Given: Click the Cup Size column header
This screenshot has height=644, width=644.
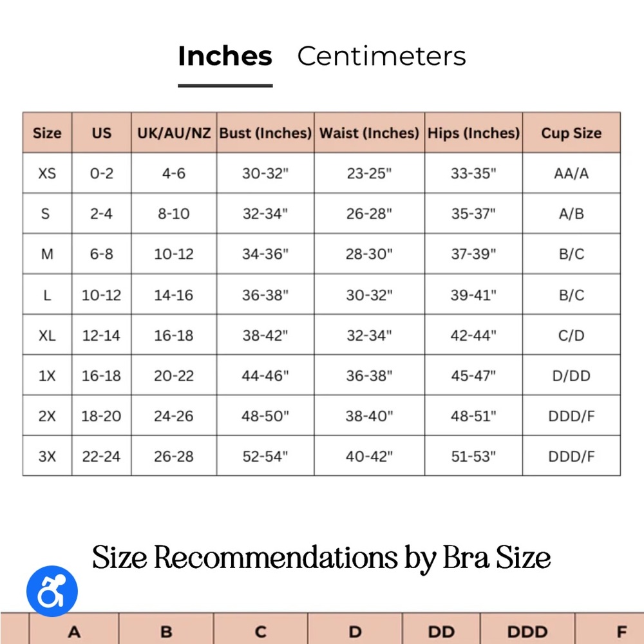Looking at the screenshot, I should point(571,133).
